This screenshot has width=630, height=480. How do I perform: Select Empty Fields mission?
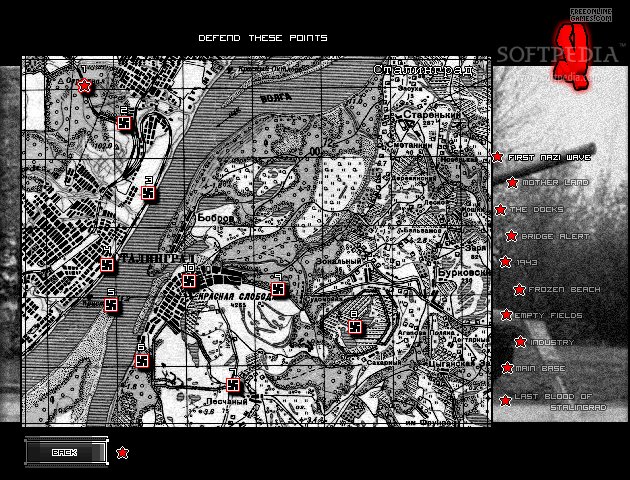[x=548, y=316]
